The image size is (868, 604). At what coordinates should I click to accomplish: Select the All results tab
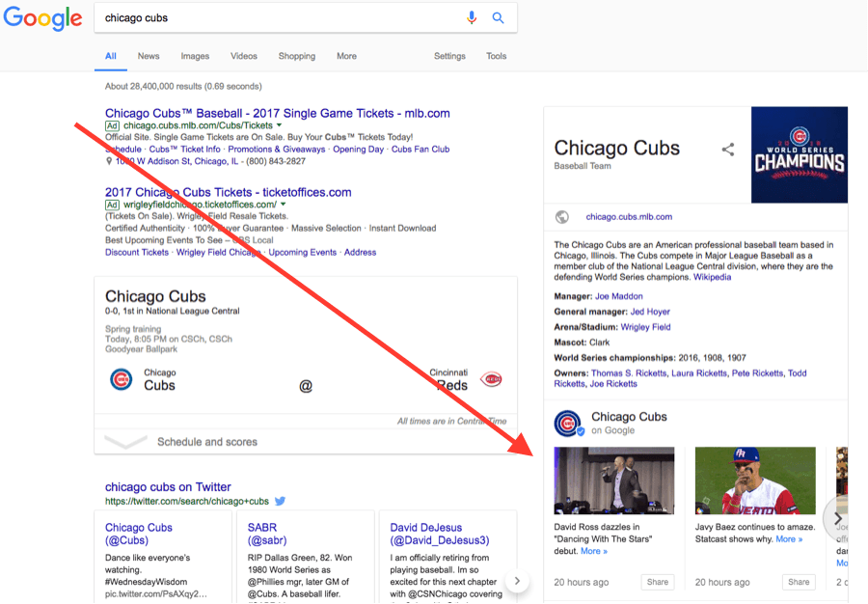click(111, 56)
